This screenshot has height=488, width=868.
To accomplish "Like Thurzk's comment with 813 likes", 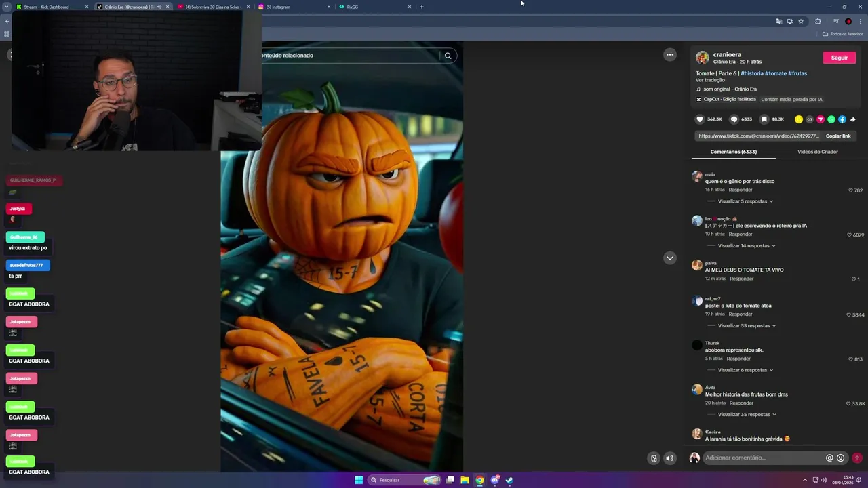I will click(x=851, y=359).
